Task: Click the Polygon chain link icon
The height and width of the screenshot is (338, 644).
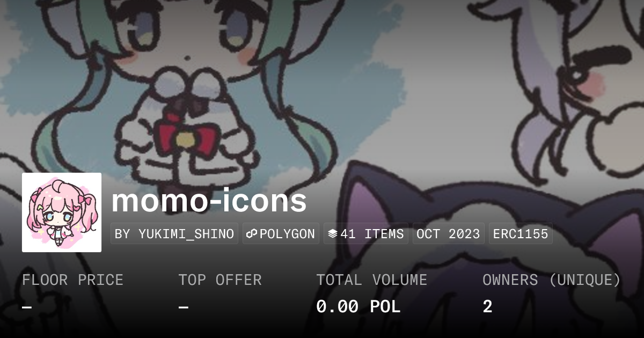Action: pyautogui.click(x=252, y=234)
